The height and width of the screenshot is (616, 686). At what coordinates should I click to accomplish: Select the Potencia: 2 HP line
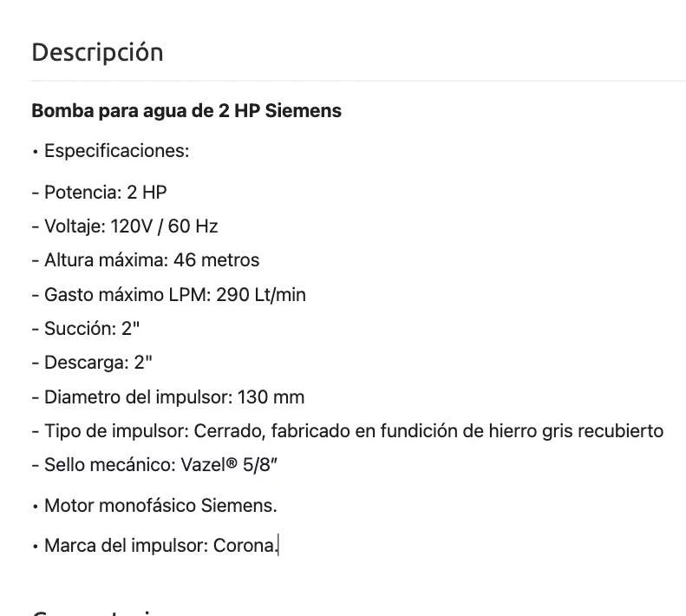click(99, 192)
